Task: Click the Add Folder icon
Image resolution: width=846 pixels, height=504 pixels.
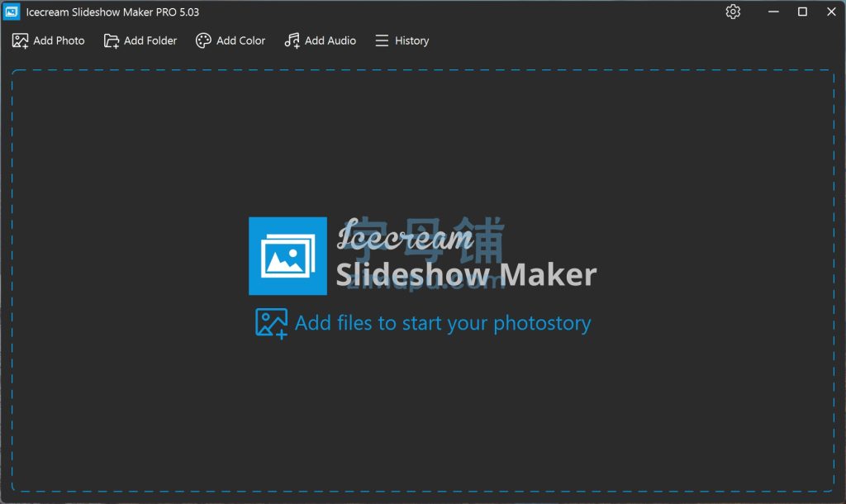Action: (x=112, y=41)
